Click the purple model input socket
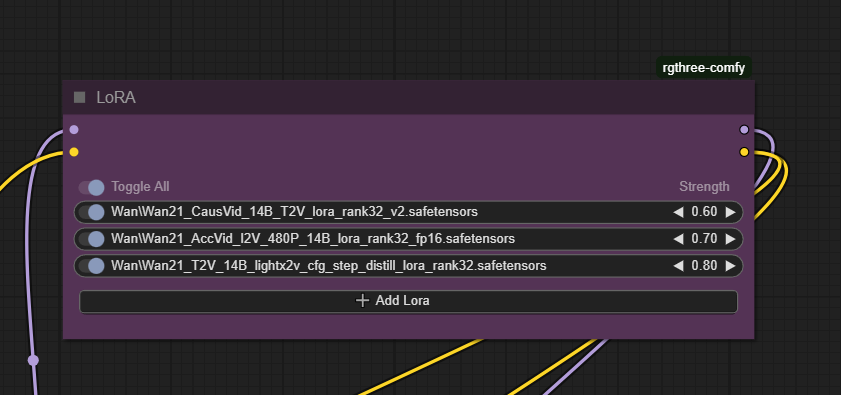The height and width of the screenshot is (395, 841). [x=74, y=129]
